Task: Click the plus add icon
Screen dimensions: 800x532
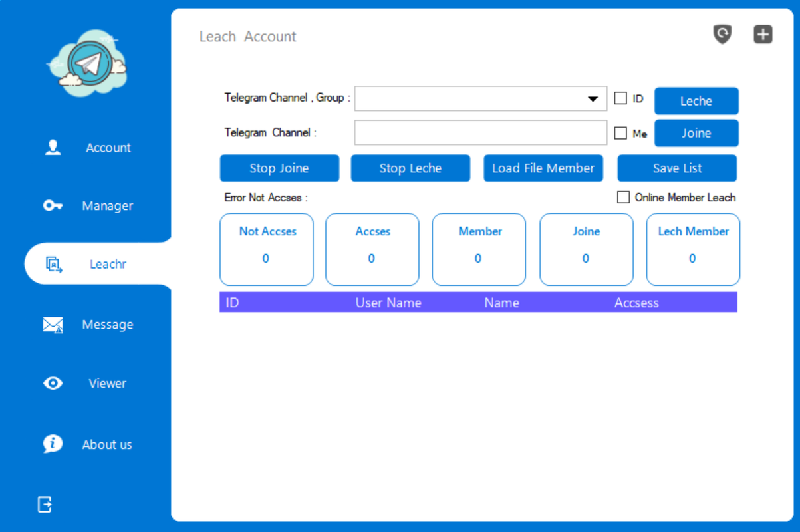Action: (763, 34)
